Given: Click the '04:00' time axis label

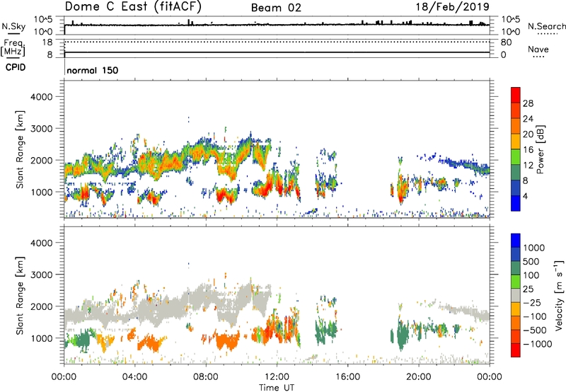Looking at the screenshot, I should tap(134, 377).
